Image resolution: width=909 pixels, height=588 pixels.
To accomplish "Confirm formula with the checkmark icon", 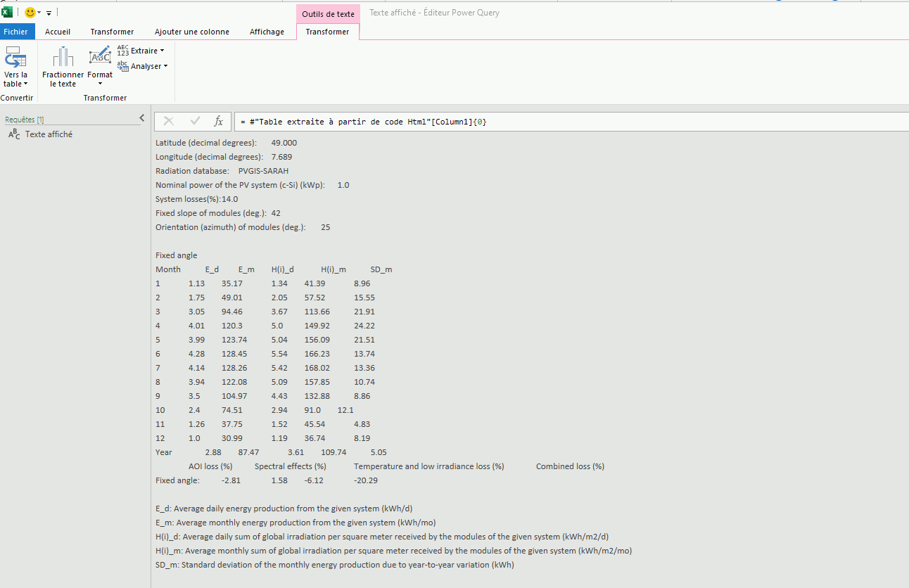I will coord(195,122).
